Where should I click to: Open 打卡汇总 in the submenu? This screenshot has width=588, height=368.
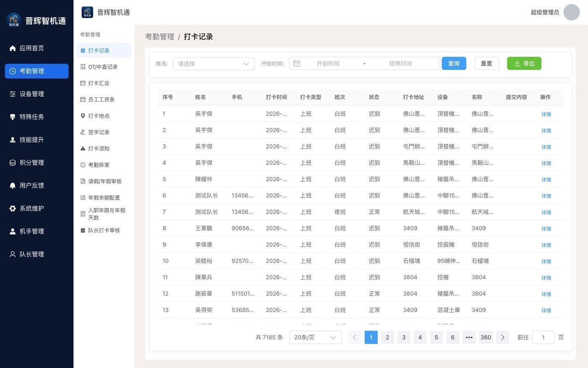[104, 83]
